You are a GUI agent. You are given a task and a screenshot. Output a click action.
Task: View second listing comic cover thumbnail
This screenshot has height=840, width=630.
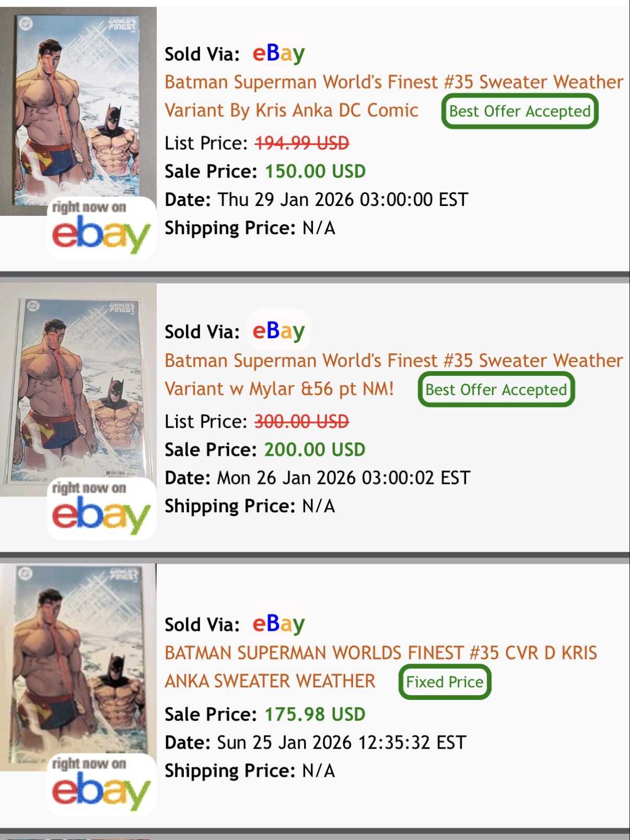coord(78,390)
